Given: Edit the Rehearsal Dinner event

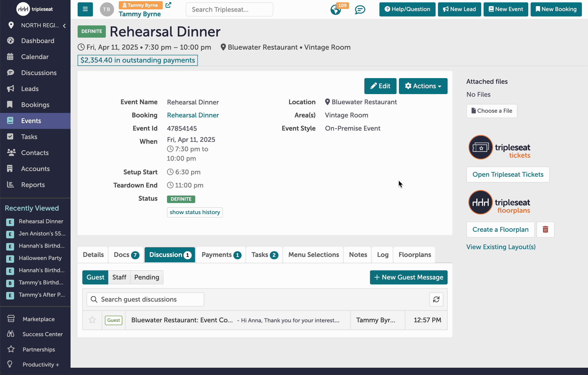Looking at the screenshot, I should [x=380, y=86].
